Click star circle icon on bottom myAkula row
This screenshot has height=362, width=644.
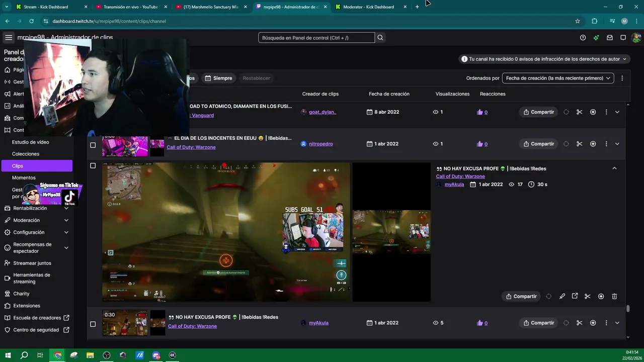point(593,323)
